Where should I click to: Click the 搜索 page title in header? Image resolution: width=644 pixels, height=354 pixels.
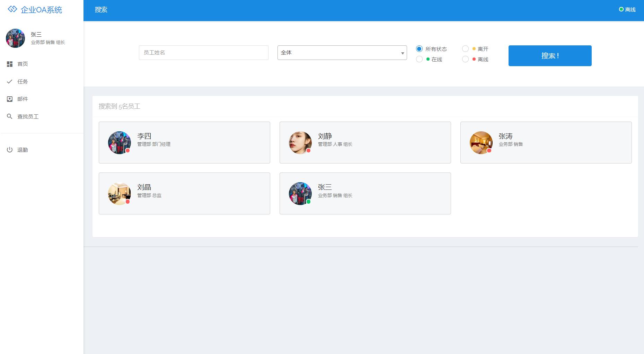point(101,10)
